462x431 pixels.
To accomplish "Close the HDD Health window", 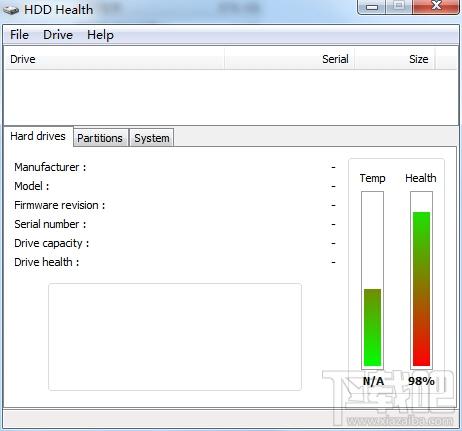I will (x=436, y=7).
